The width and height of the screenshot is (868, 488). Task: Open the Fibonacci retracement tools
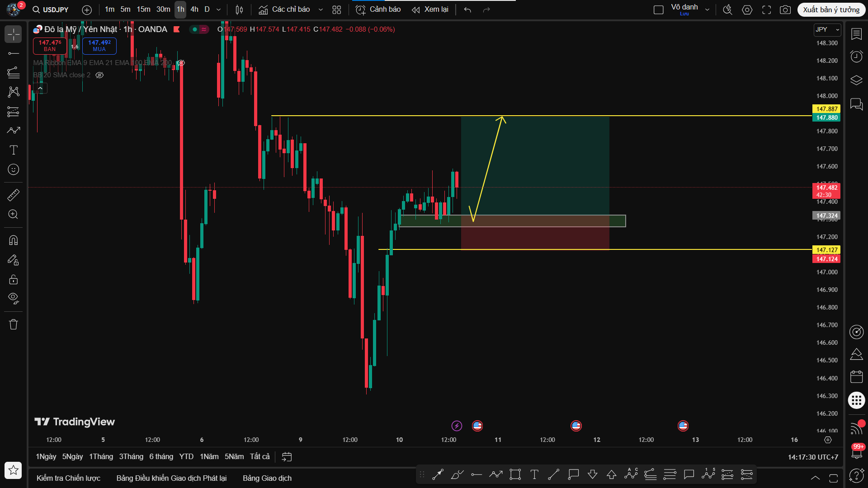(x=14, y=73)
